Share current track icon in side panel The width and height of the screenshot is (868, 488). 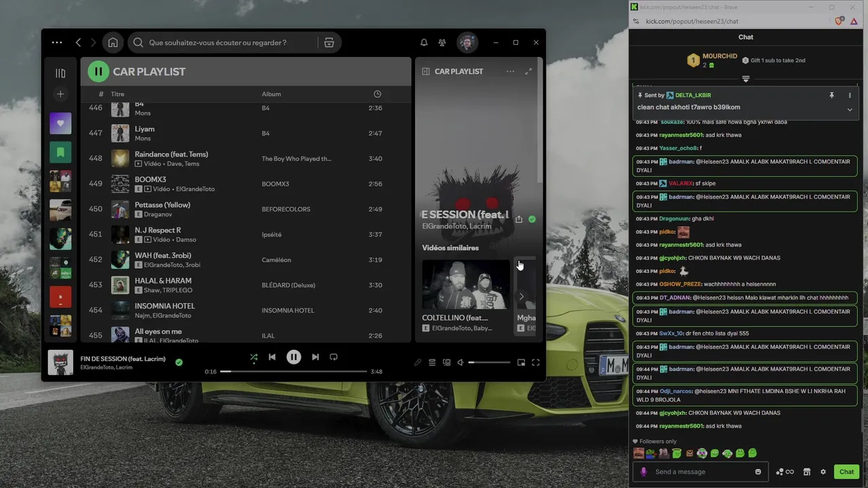[x=519, y=219]
